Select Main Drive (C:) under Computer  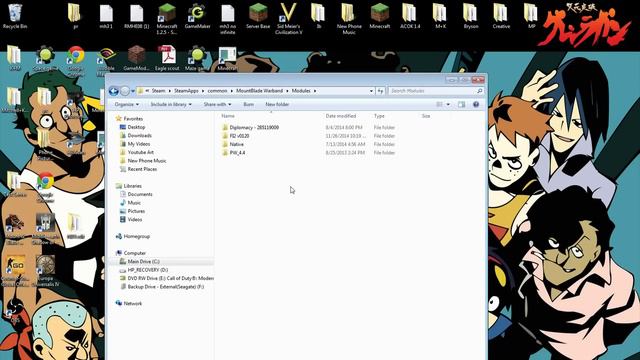click(140, 261)
